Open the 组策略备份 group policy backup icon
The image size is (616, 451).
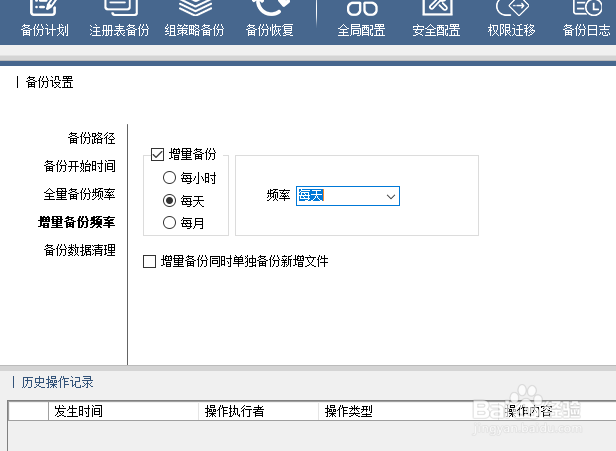pos(194,19)
